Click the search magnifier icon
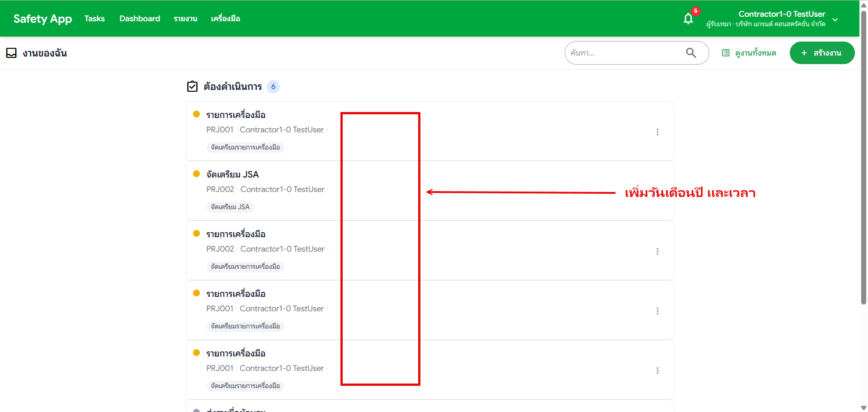The height and width of the screenshot is (412, 868). point(691,53)
